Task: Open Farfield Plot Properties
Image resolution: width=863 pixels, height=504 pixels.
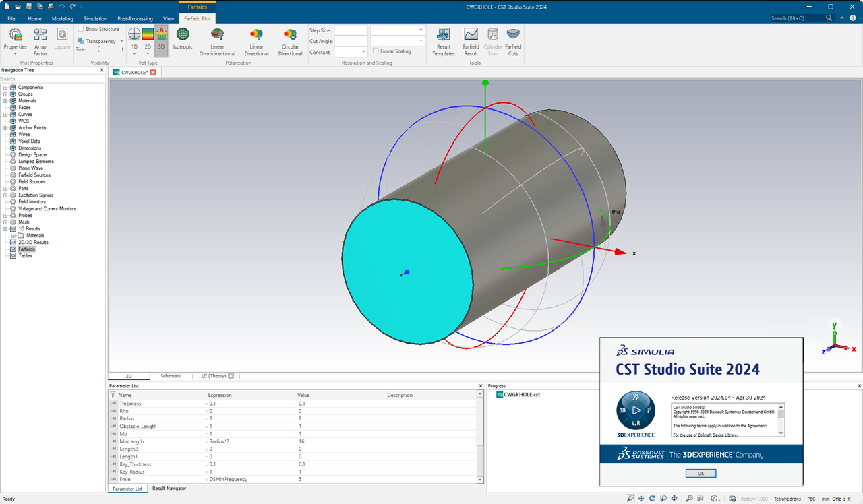Action: [x=15, y=39]
